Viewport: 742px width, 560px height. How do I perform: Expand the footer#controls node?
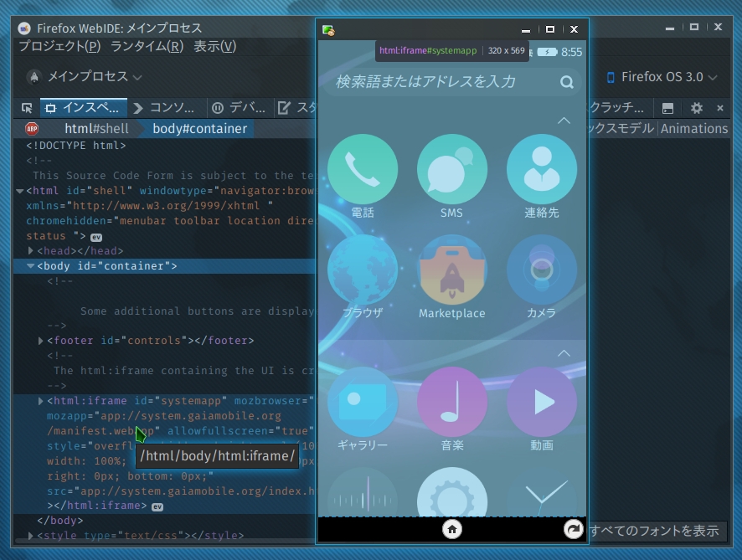[x=41, y=341]
